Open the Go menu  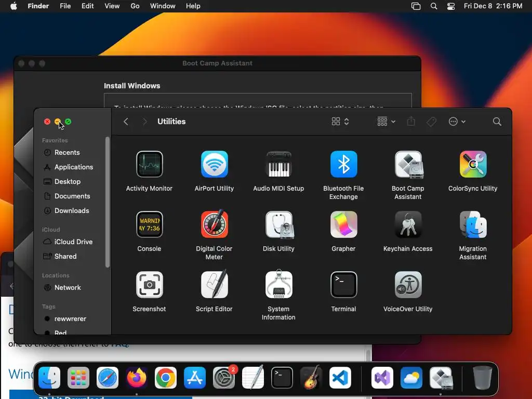point(135,6)
